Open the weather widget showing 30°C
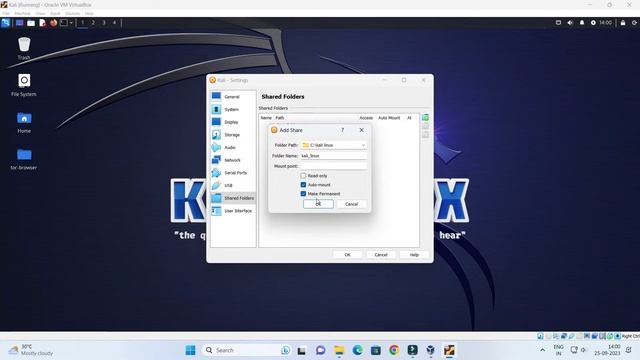The height and width of the screenshot is (360, 640). pyautogui.click(x=31, y=350)
